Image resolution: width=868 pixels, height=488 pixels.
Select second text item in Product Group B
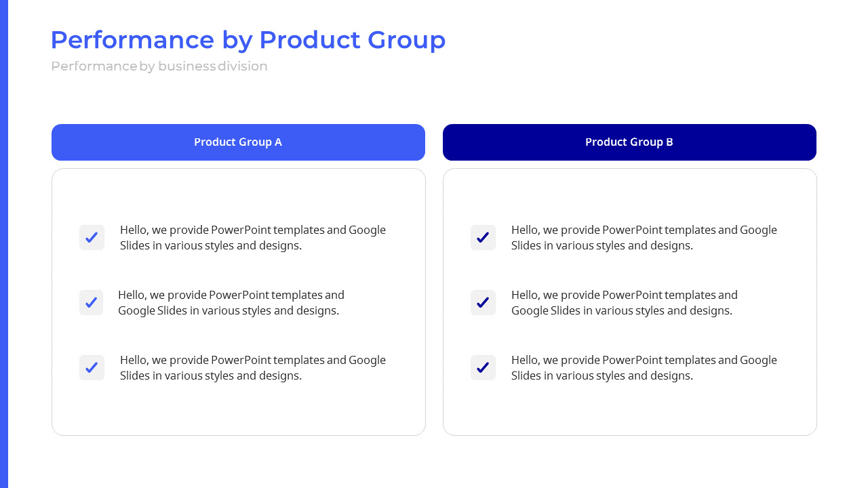(624, 302)
